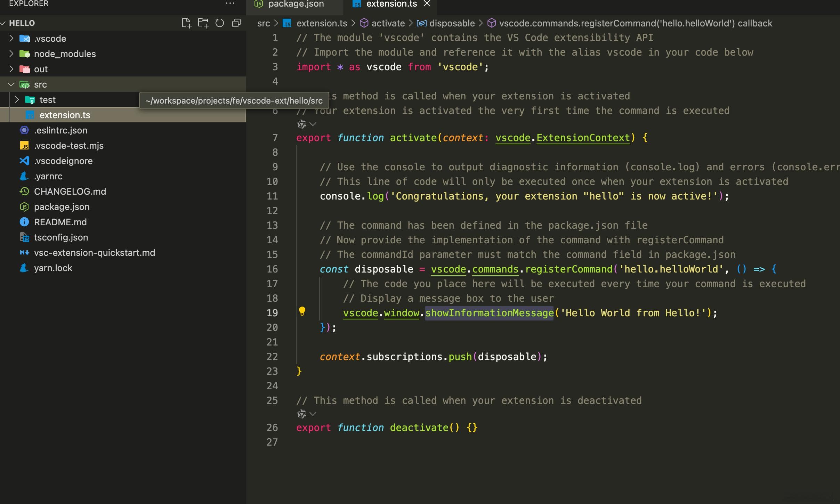Click the New Folder icon in explorer
840x504 pixels.
tap(203, 23)
